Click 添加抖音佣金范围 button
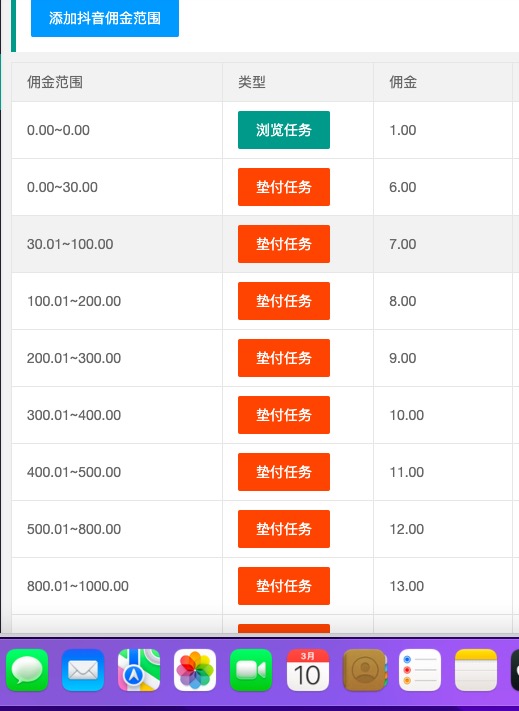 105,18
